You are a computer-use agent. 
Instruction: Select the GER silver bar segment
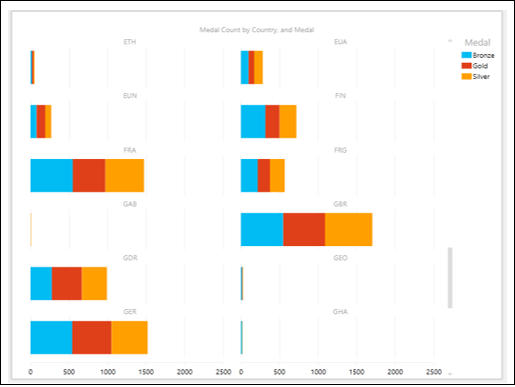pyautogui.click(x=129, y=337)
